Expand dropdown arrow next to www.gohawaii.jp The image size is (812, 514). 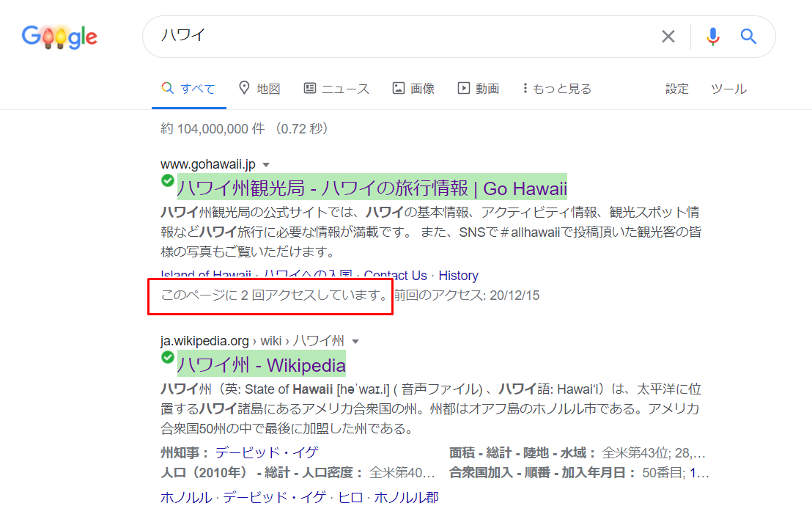(266, 165)
